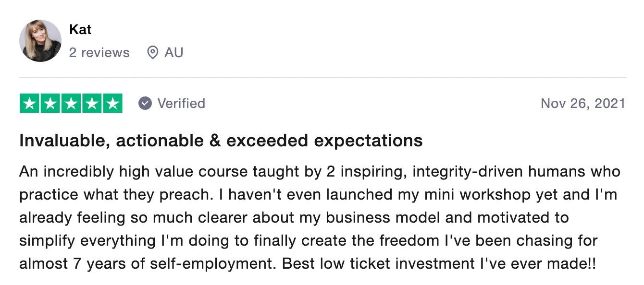Open reviewer name Kat
644x285 pixels.
[80, 30]
